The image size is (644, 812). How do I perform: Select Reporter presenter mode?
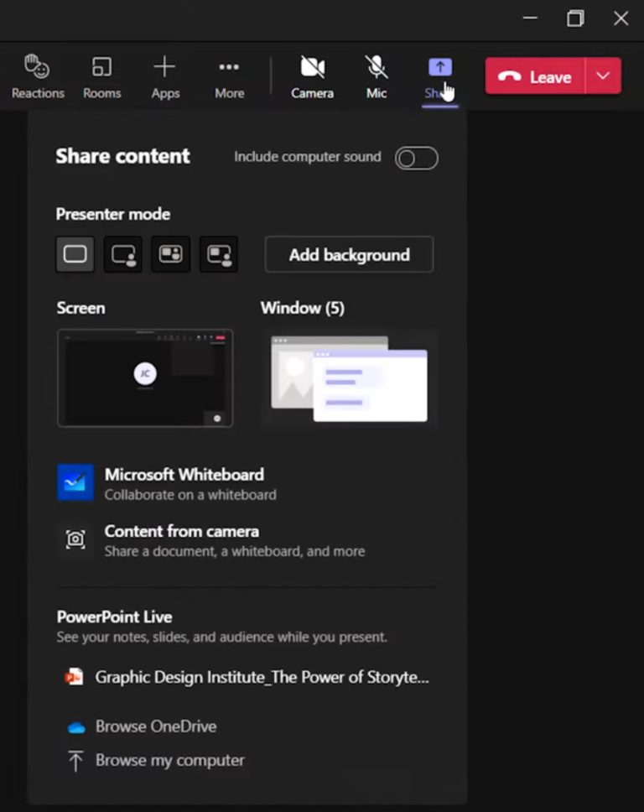coord(218,253)
